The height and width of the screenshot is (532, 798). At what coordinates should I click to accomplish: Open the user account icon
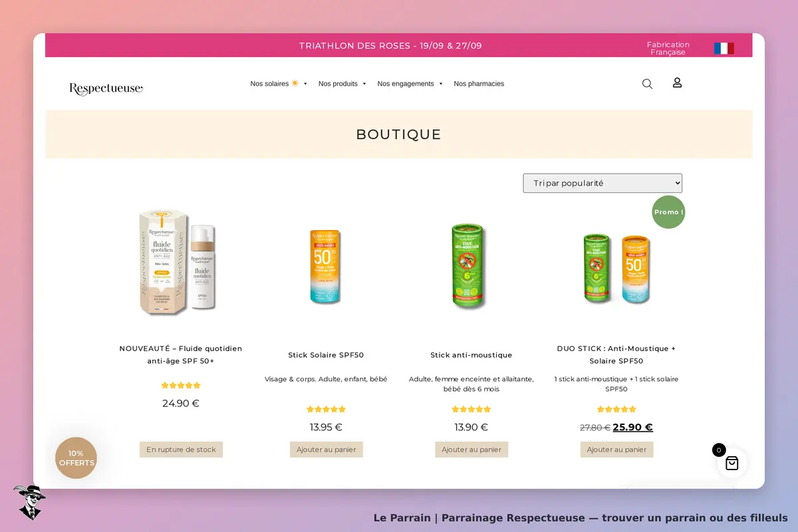pos(677,83)
